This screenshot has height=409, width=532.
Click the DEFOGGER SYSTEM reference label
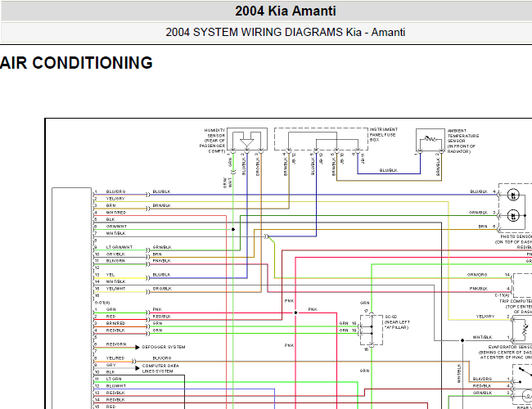tap(164, 348)
